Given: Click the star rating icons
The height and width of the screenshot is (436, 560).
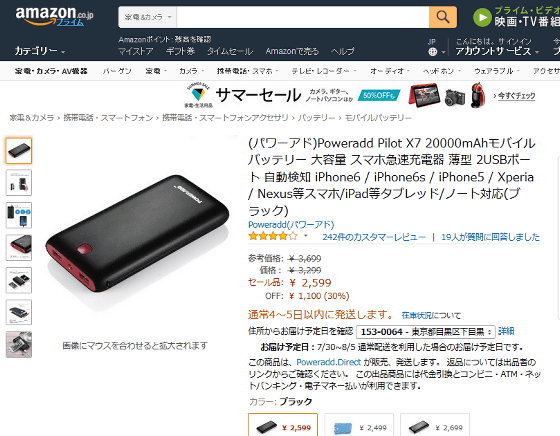Looking at the screenshot, I should 273,236.
